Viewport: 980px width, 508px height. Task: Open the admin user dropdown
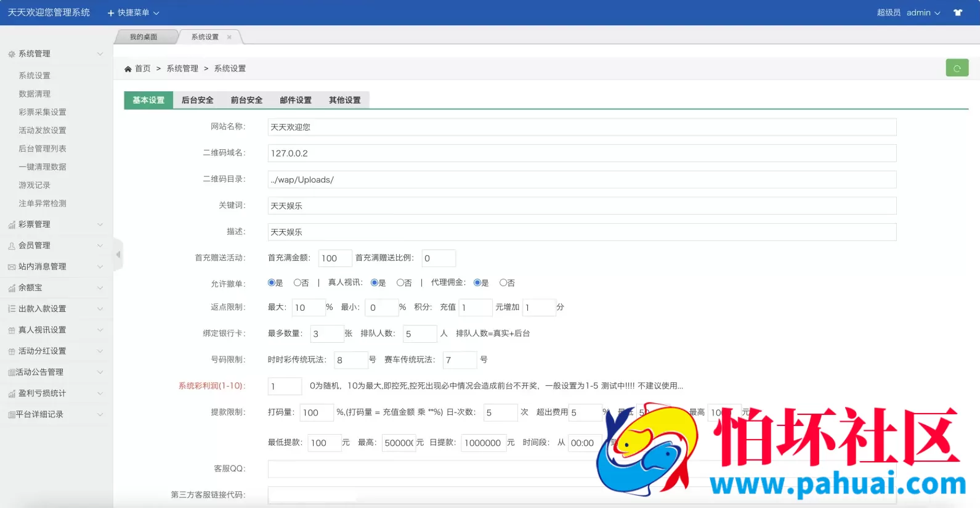[923, 12]
